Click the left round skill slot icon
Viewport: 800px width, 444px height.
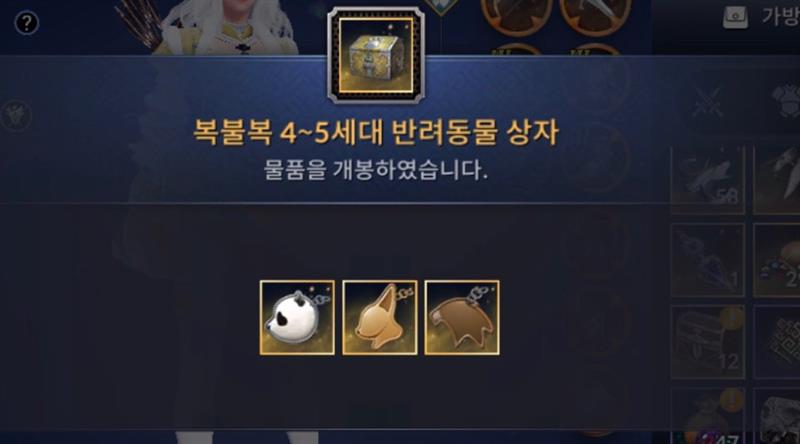tap(516, 16)
